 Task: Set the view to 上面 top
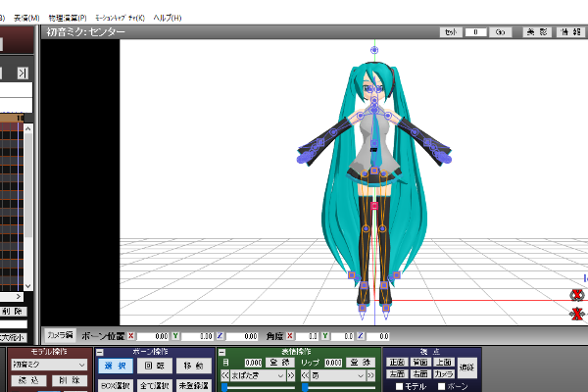pyautogui.click(x=444, y=362)
